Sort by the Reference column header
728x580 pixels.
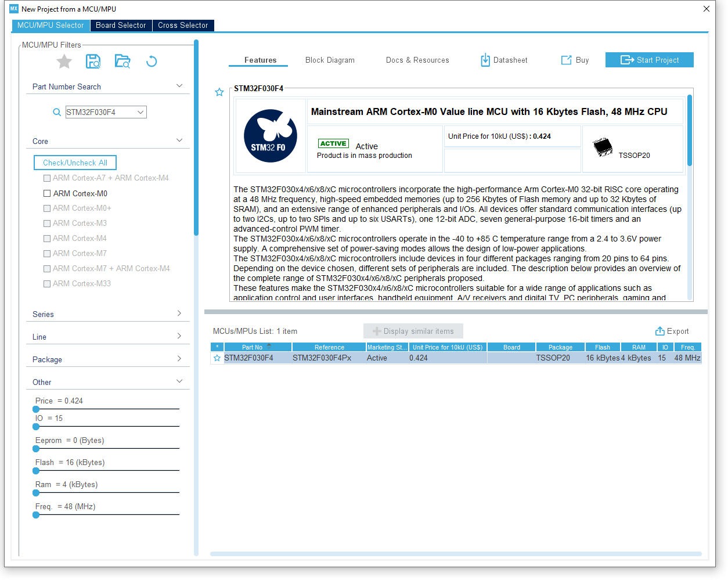(x=329, y=347)
